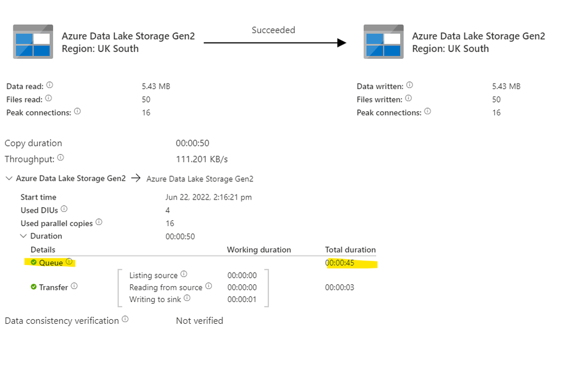Click green check icon beside Queue

[34, 262]
